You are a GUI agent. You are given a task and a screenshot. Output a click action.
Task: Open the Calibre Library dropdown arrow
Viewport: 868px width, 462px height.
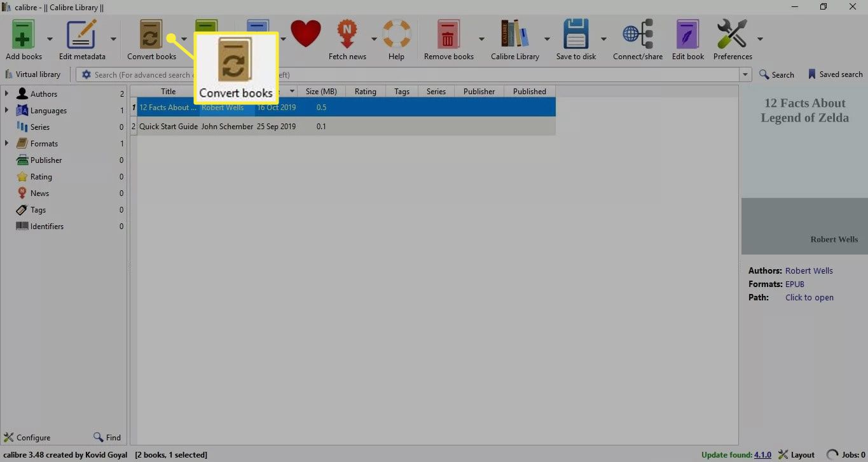tap(547, 39)
